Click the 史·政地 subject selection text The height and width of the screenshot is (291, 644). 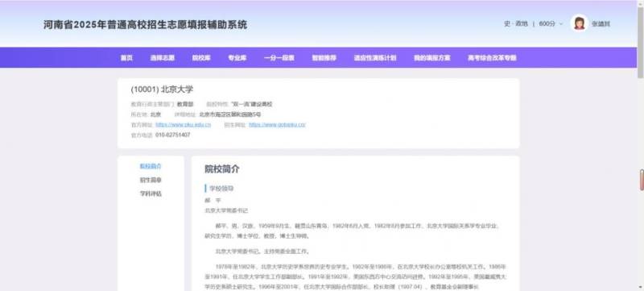pos(516,24)
